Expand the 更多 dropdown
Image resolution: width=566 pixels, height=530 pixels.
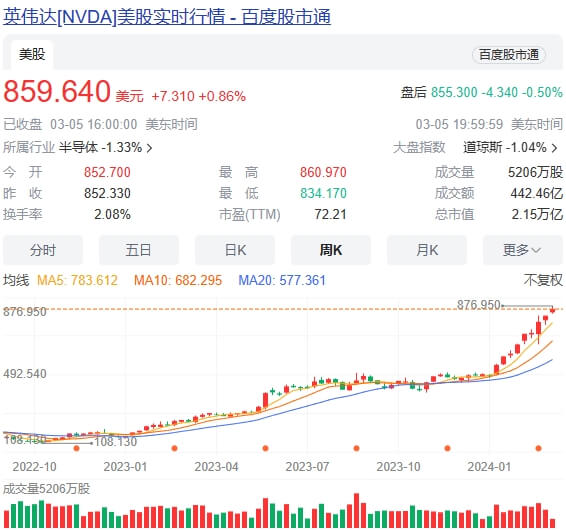(x=522, y=250)
